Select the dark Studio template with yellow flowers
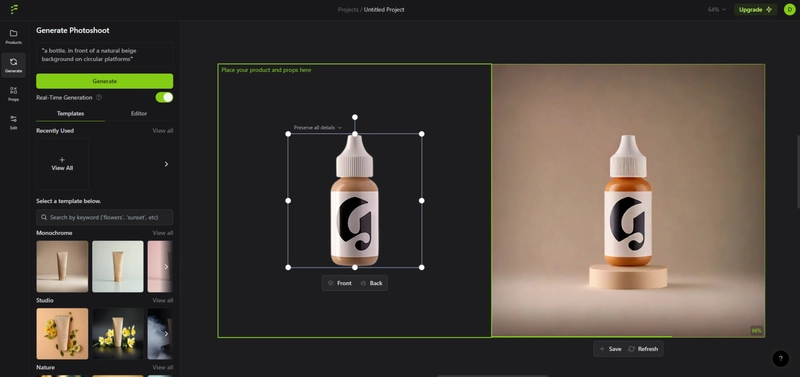The image size is (800, 377). tap(118, 334)
